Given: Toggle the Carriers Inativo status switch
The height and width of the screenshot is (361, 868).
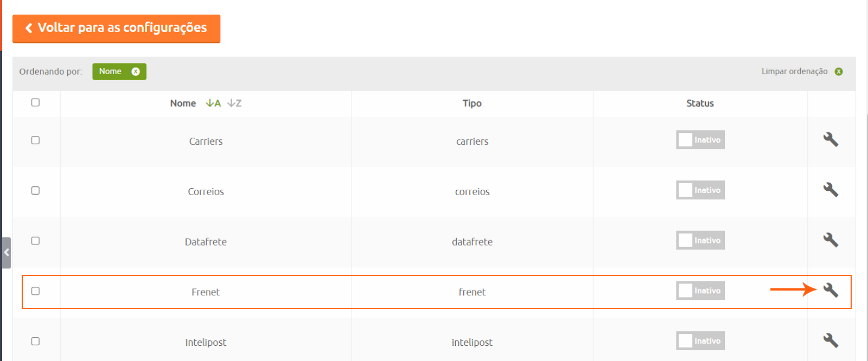Looking at the screenshot, I should pyautogui.click(x=700, y=140).
